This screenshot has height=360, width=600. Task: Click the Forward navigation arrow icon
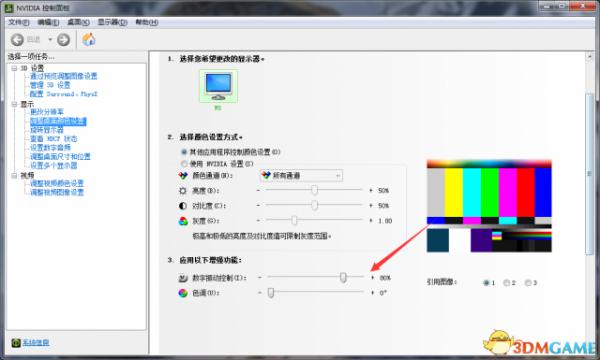(64, 39)
